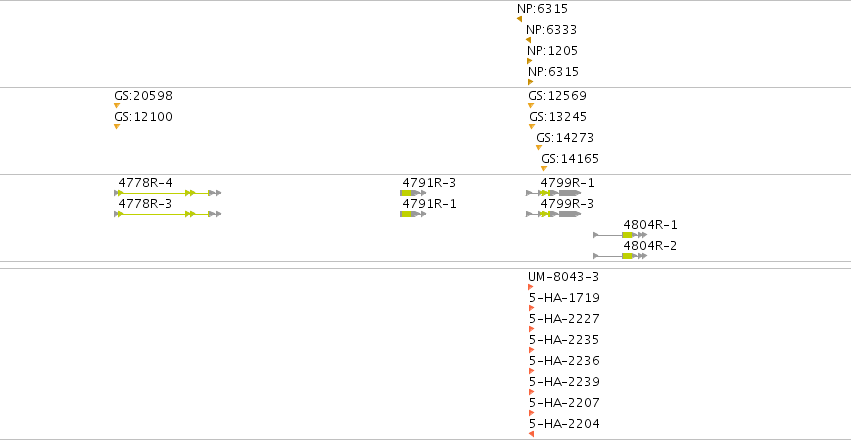Select the red marker under 5-HA-2236

[531, 371]
